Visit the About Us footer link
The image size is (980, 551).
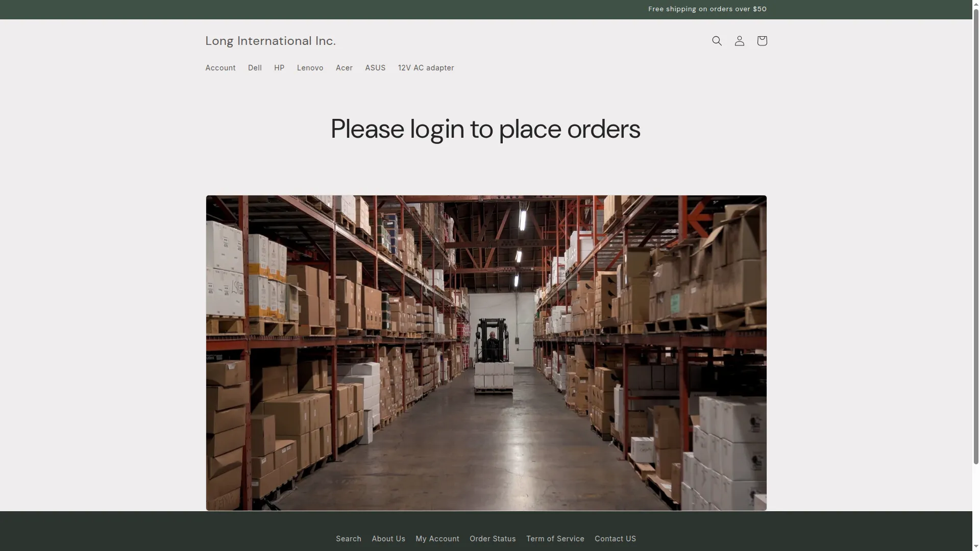[388, 539]
